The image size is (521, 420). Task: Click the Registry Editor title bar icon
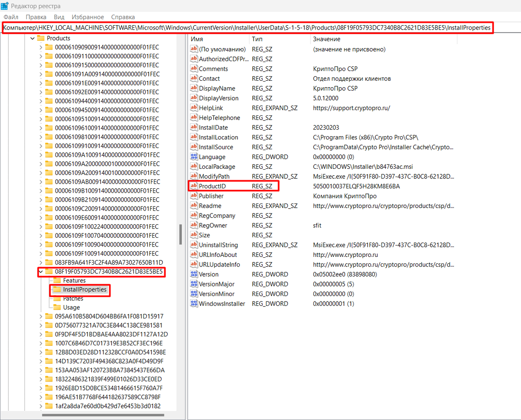4,6
